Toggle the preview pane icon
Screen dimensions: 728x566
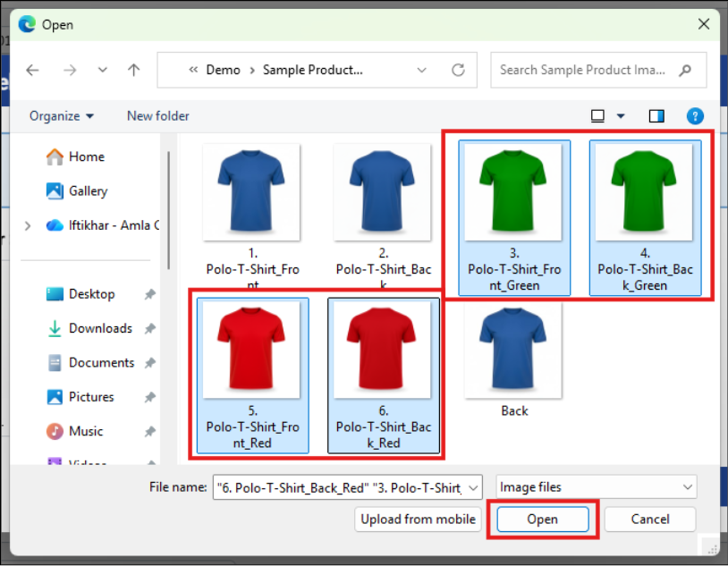(x=656, y=115)
